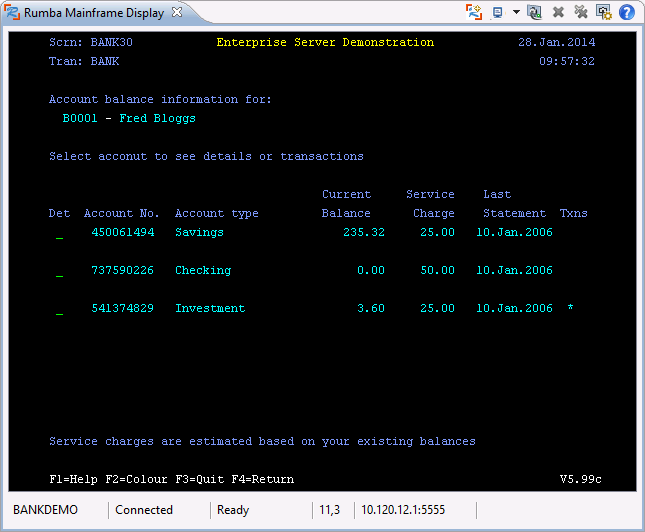
Task: Click the single X disconnect icon
Action: pyautogui.click(x=558, y=12)
